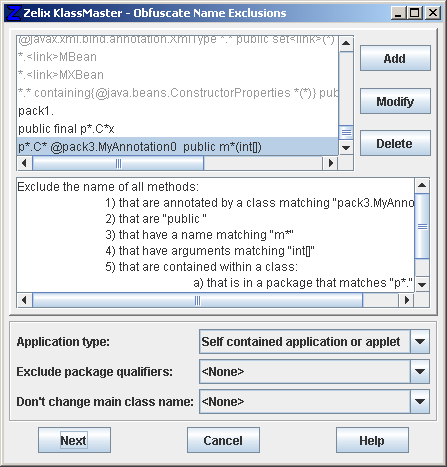Click description pane horizontal scrollbar thumb
The width and height of the screenshot is (447, 467).
tap(197, 300)
